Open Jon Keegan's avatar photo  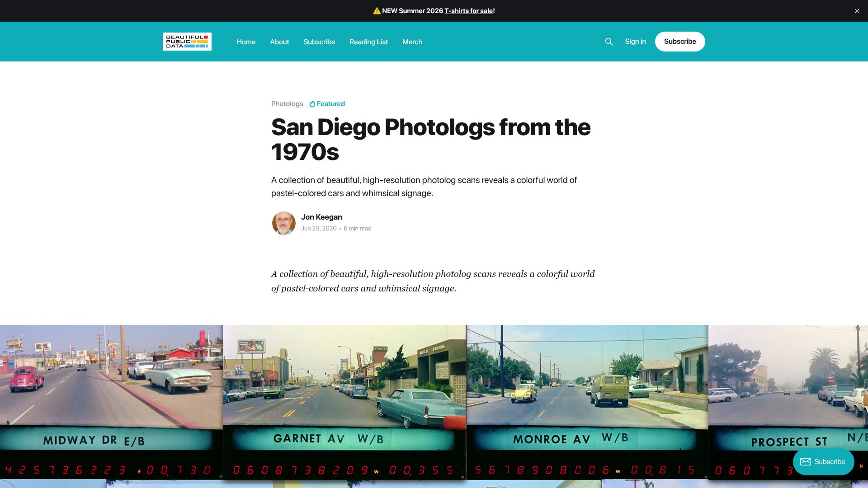pyautogui.click(x=283, y=223)
